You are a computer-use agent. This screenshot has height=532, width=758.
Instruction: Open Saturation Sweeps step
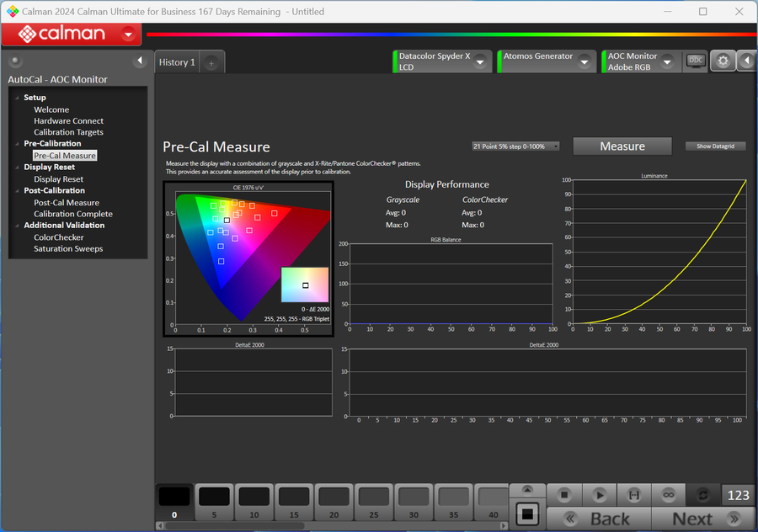coord(68,248)
